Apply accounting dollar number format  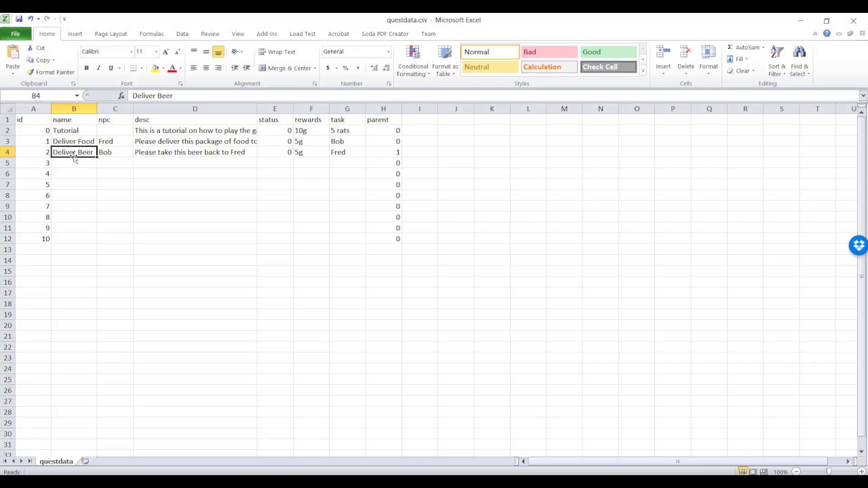pos(328,68)
